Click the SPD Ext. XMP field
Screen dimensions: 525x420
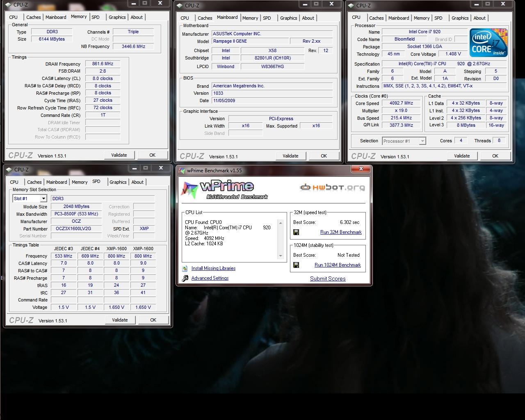click(144, 228)
